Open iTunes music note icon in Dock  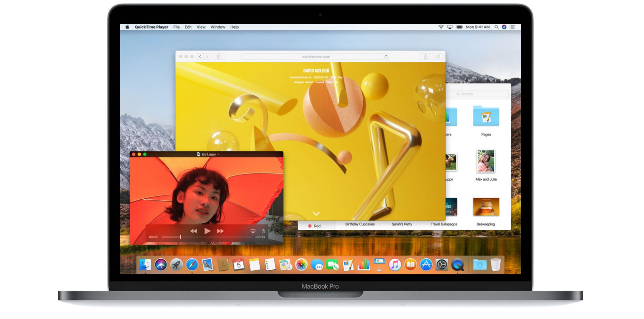click(x=395, y=265)
